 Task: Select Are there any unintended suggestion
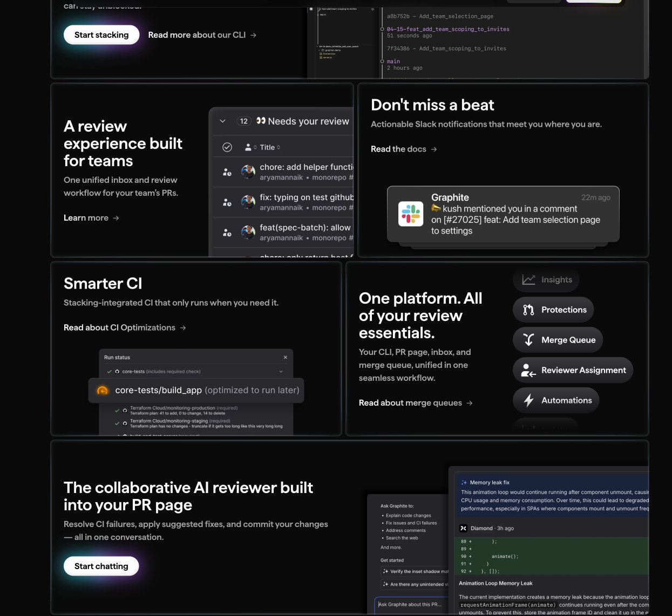pyautogui.click(x=415, y=584)
